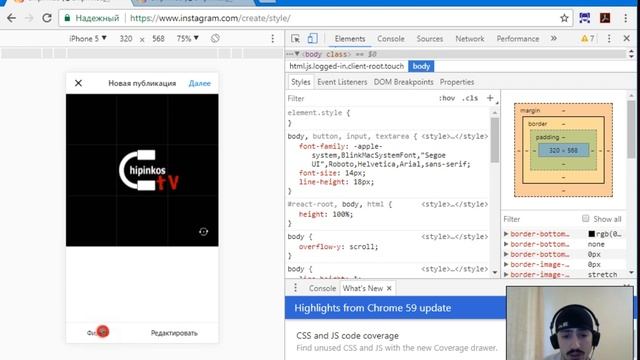Switch to the Network tab
The width and height of the screenshot is (640, 360).
pyautogui.click(x=469, y=38)
